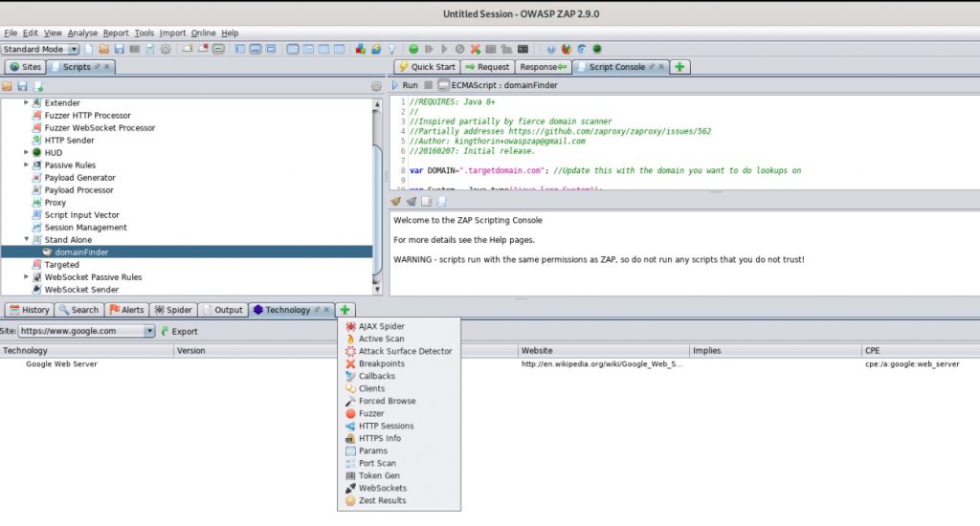The width and height of the screenshot is (980, 526).
Task: Click the Stop script square icon
Action: [430, 85]
